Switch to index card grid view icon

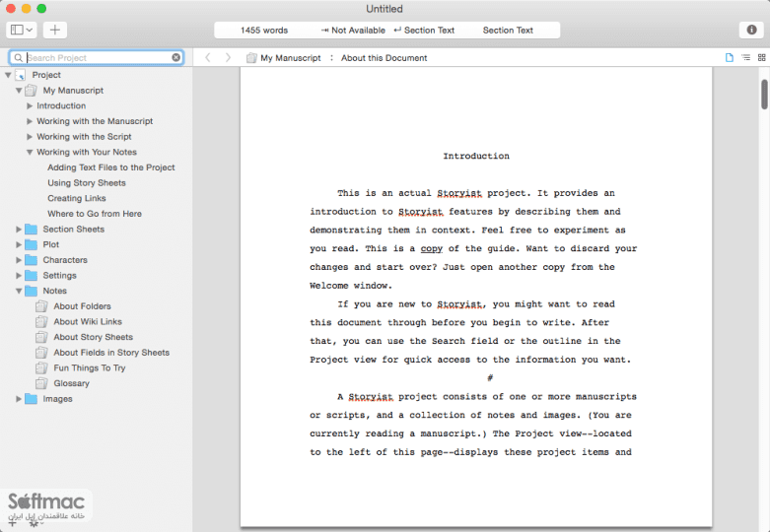(762, 57)
